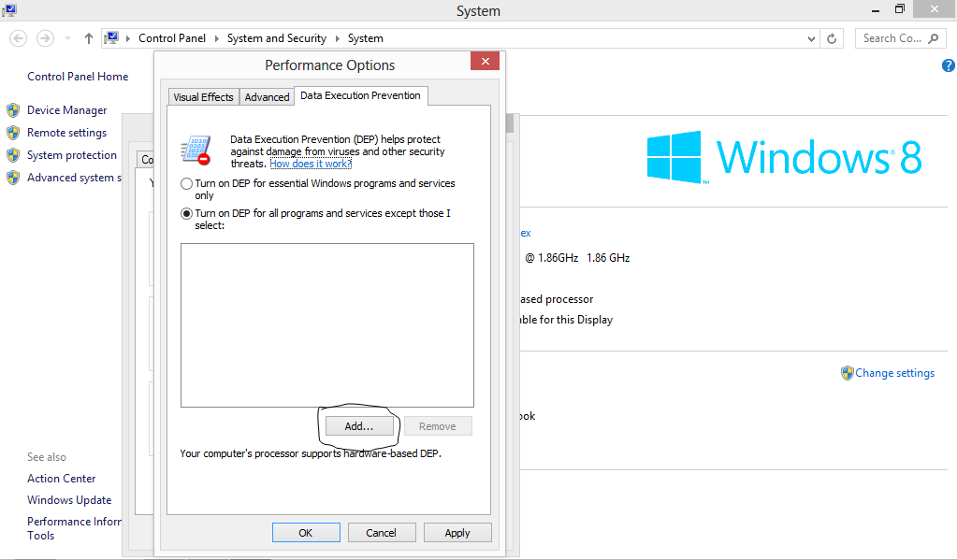Select DEP for all programs except selected
This screenshot has width=957, height=560.
tap(187, 213)
